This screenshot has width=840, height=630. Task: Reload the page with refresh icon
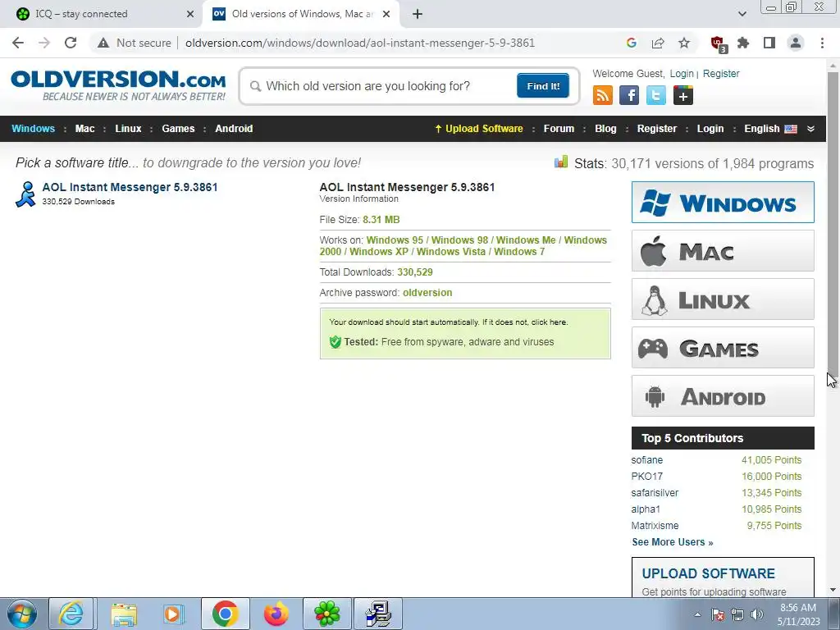click(x=71, y=43)
